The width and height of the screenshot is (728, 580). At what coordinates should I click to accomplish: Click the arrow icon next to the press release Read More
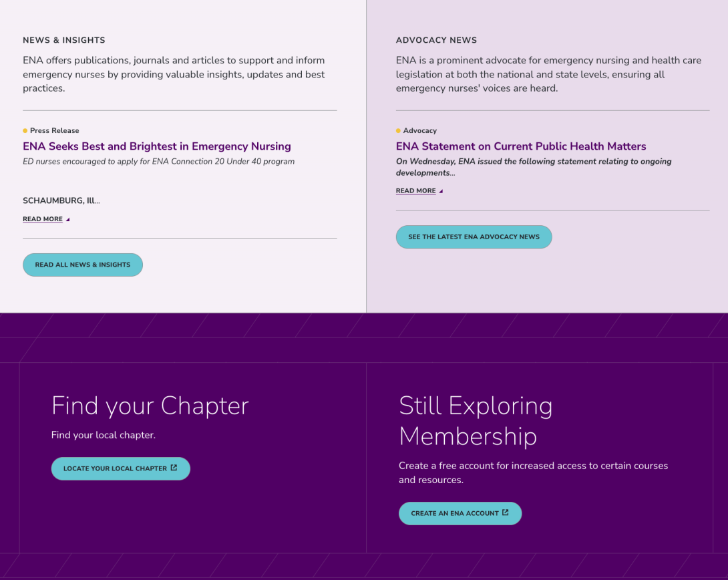(x=67, y=219)
